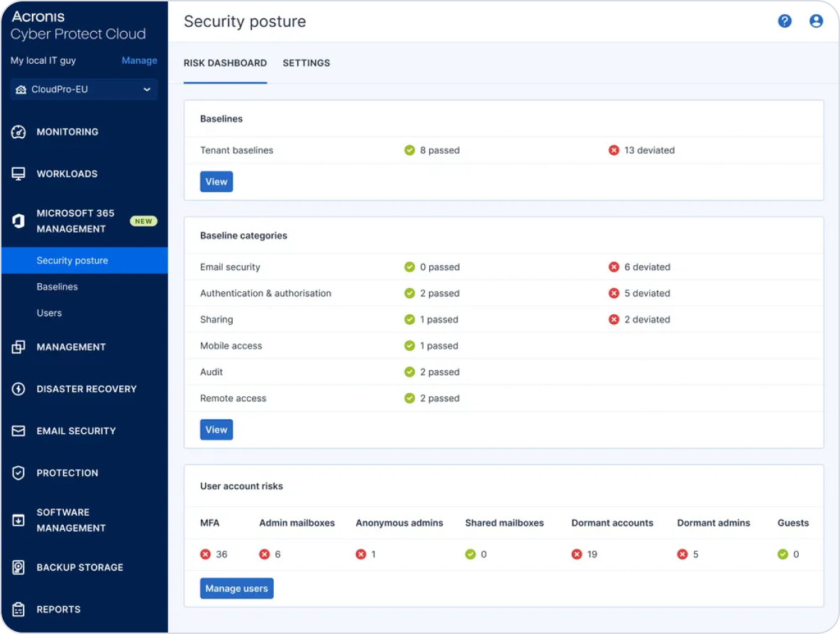The width and height of the screenshot is (840, 634).
Task: Click the Manage users button
Action: [236, 589]
